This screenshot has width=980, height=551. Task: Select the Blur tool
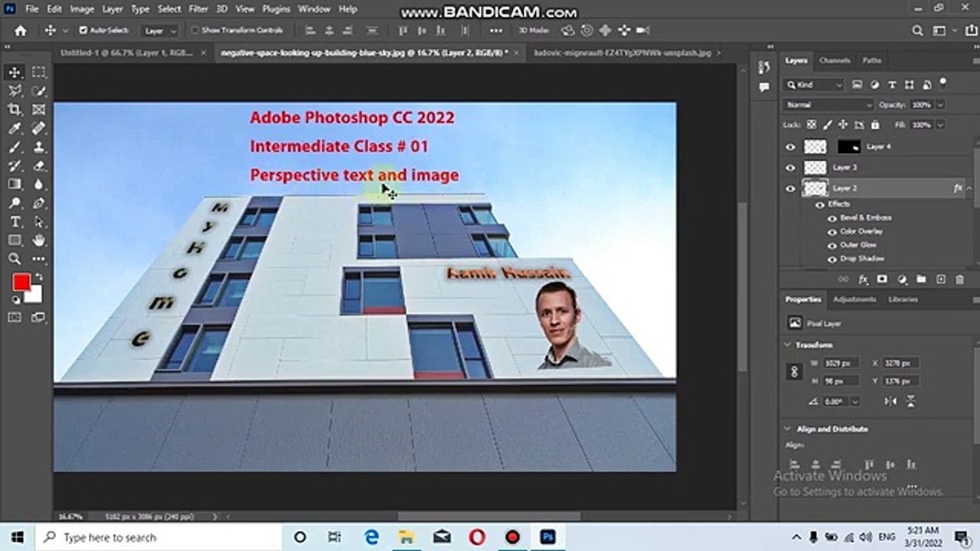tap(38, 184)
